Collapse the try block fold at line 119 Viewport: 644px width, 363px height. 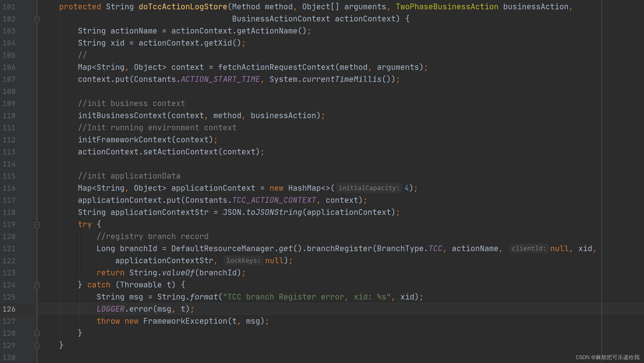click(x=37, y=225)
